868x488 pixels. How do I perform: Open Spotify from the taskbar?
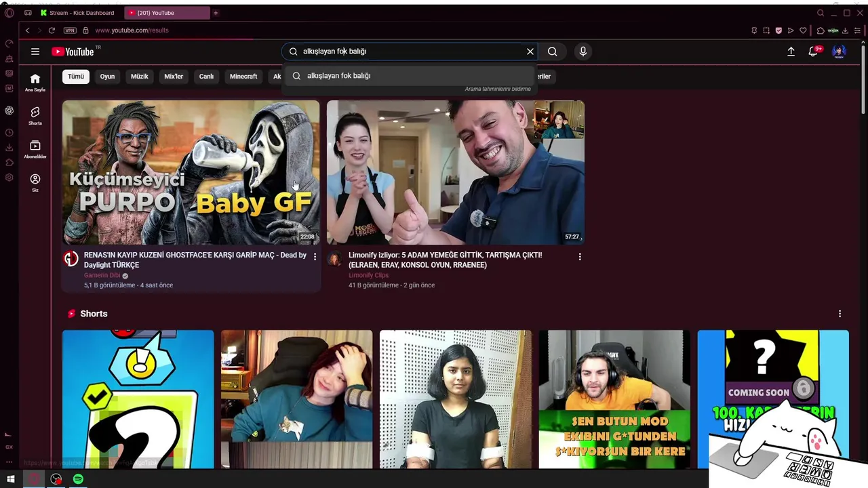78,479
